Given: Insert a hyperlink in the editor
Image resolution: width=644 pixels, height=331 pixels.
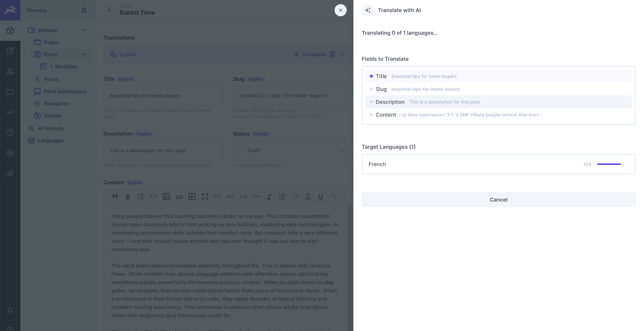Looking at the screenshot, I should [x=179, y=197].
